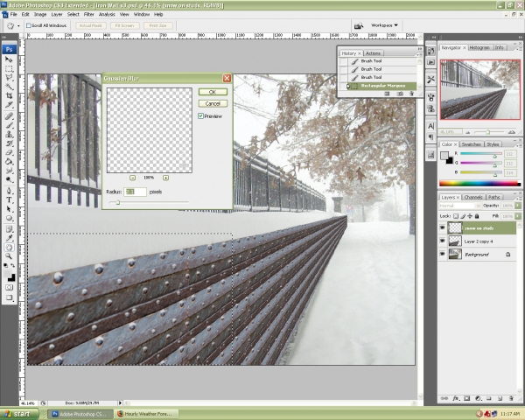Select the Hand tool in toolbox
The width and height of the screenshot is (525, 420).
(x=9, y=247)
